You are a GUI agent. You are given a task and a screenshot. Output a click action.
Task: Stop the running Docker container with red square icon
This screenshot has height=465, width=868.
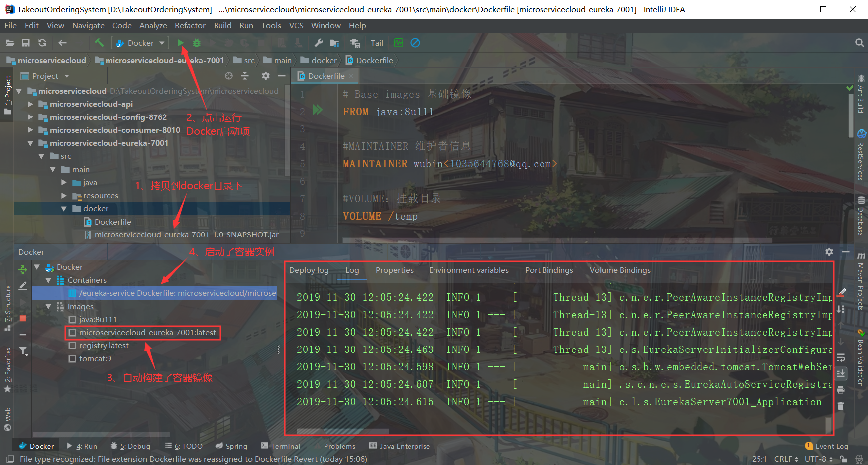click(x=22, y=318)
